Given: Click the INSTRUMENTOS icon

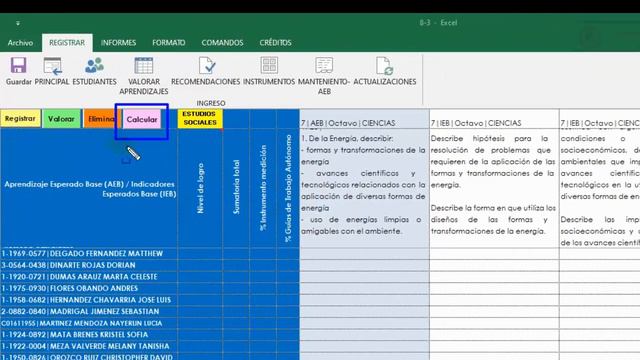Looking at the screenshot, I should point(269,66).
